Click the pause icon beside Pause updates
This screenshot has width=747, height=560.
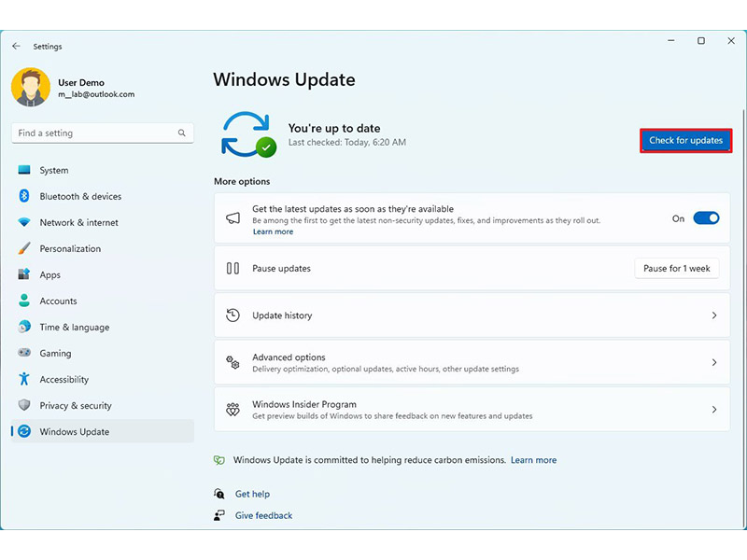coord(233,268)
